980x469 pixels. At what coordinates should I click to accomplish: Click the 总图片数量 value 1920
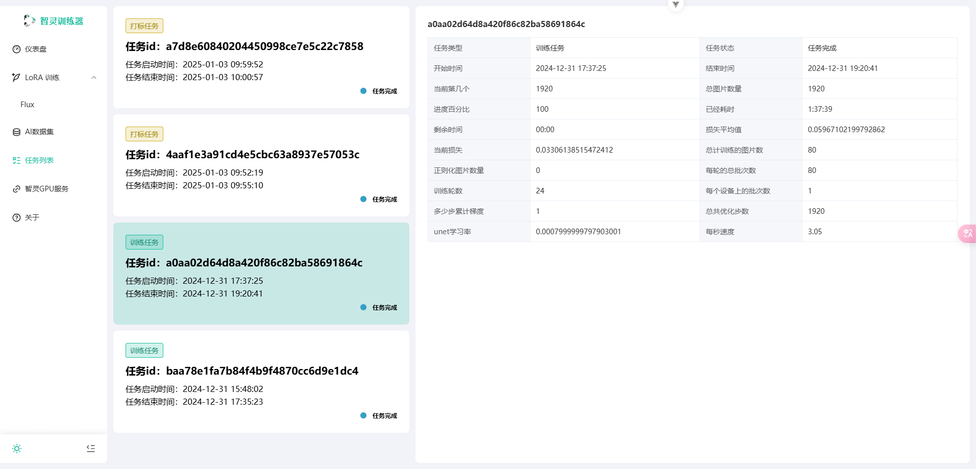(x=816, y=89)
